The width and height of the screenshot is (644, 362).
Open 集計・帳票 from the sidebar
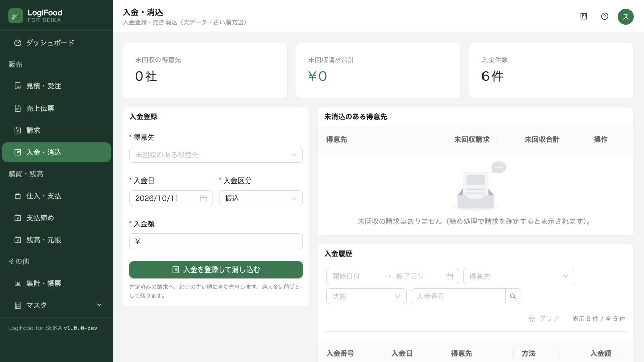tap(56, 283)
